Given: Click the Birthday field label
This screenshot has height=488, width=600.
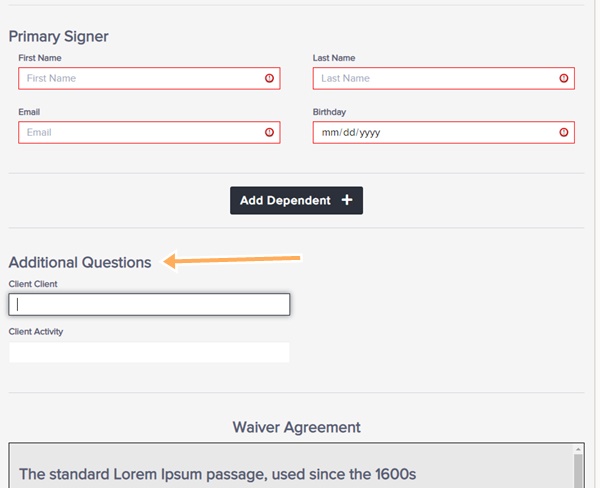Looking at the screenshot, I should coord(329,112).
